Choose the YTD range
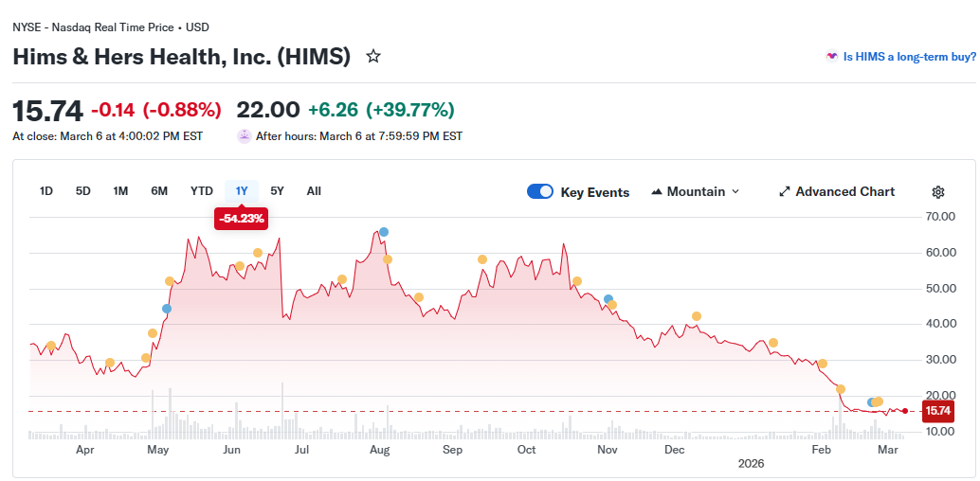 pos(202,191)
